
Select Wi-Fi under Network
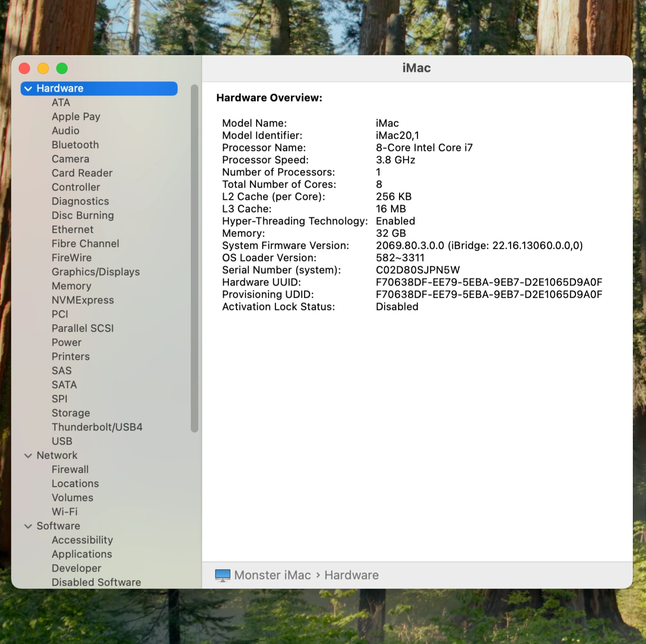pos(64,512)
